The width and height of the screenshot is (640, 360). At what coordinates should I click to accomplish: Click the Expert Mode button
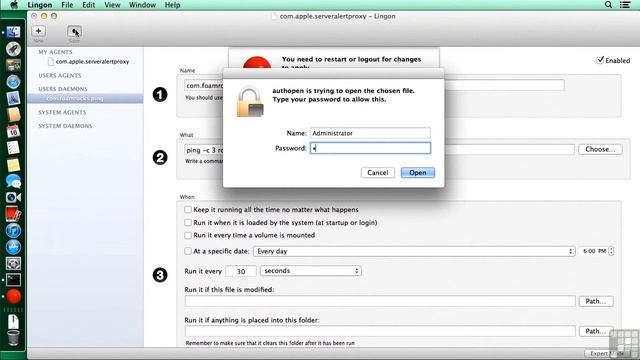pos(608,353)
